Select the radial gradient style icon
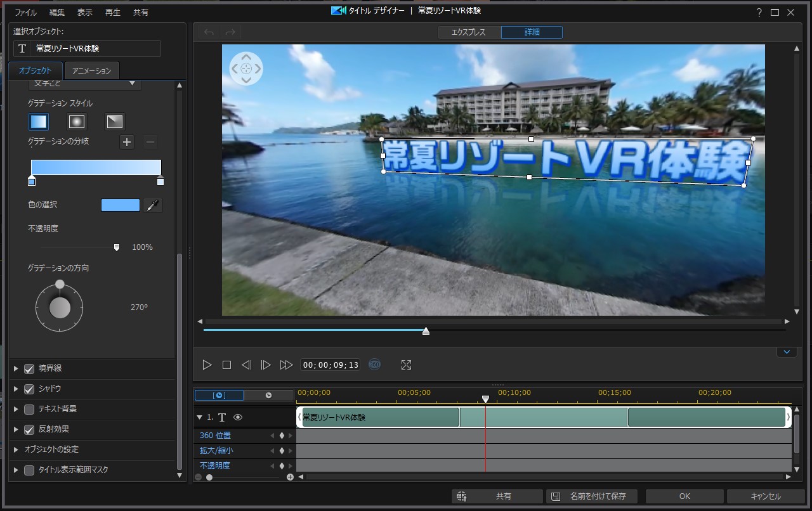This screenshot has height=511, width=812. (x=77, y=121)
